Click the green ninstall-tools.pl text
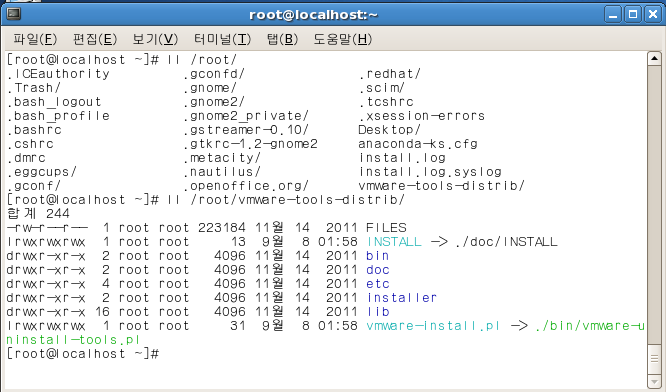The height and width of the screenshot is (392, 666). pos(73,340)
